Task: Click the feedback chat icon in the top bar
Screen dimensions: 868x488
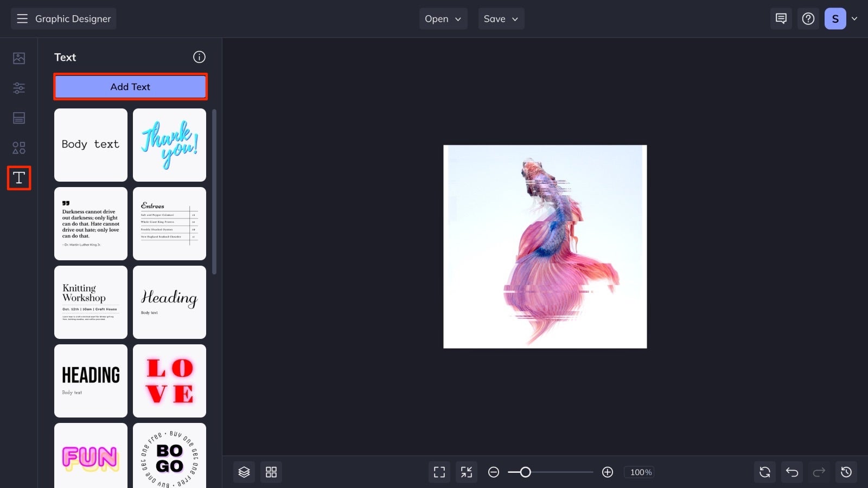Action: coord(781,18)
